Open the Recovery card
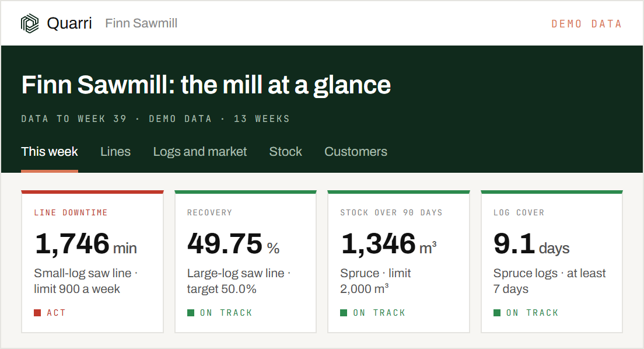The height and width of the screenshot is (349, 644). click(x=246, y=261)
